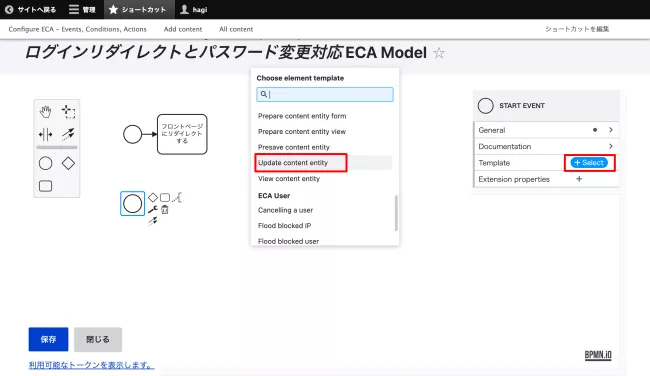Viewport: 650px width, 376px height.
Task: Append text annotation from context pad
Action: pos(177,197)
